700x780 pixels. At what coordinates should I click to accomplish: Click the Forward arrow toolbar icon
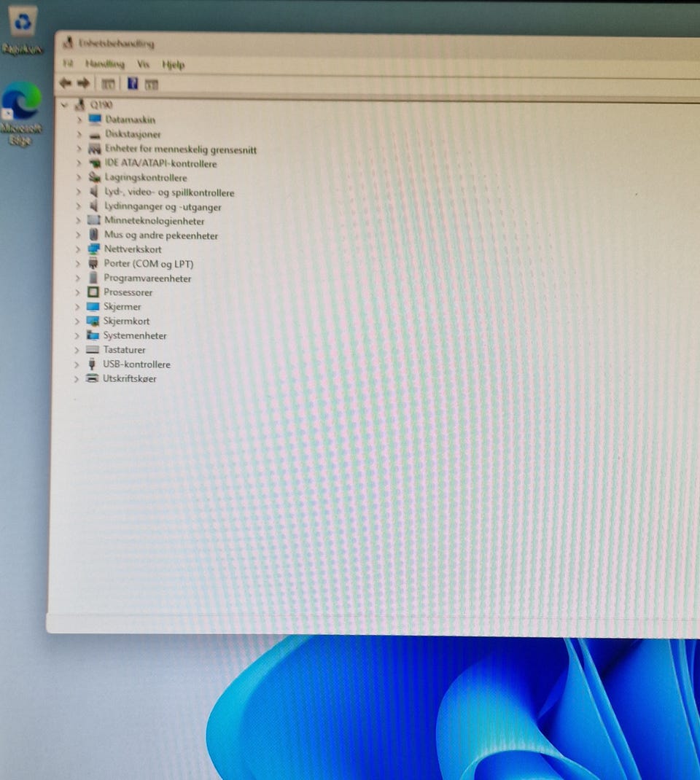pyautogui.click(x=84, y=83)
